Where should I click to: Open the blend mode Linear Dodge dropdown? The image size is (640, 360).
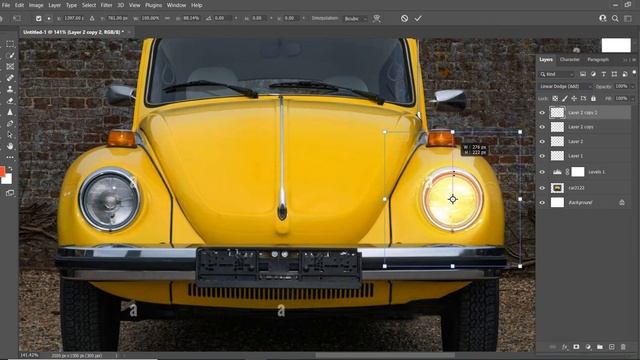(565, 87)
